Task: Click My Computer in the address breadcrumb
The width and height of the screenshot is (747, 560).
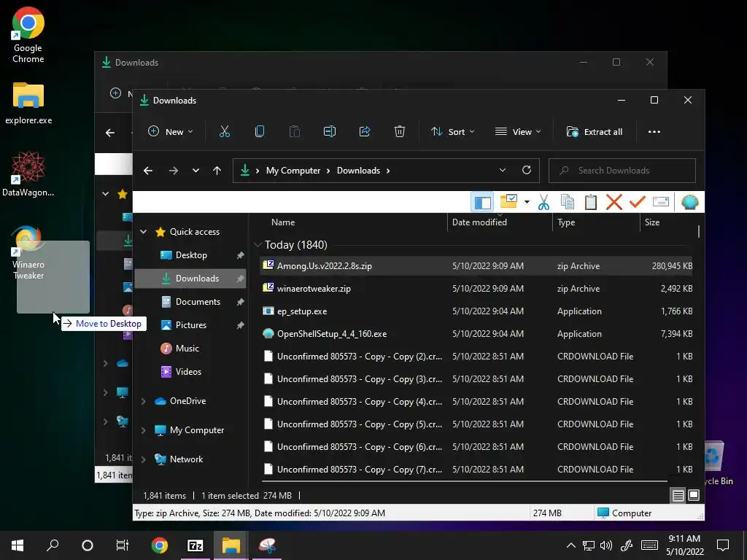Action: [x=293, y=171]
